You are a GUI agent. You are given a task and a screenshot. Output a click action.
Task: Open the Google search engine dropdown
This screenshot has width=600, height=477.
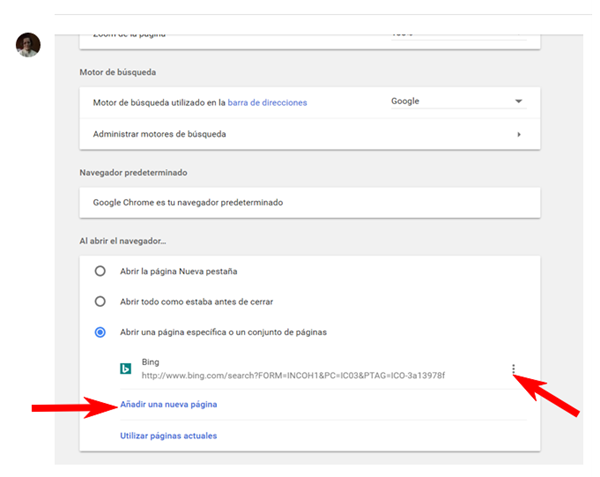456,102
